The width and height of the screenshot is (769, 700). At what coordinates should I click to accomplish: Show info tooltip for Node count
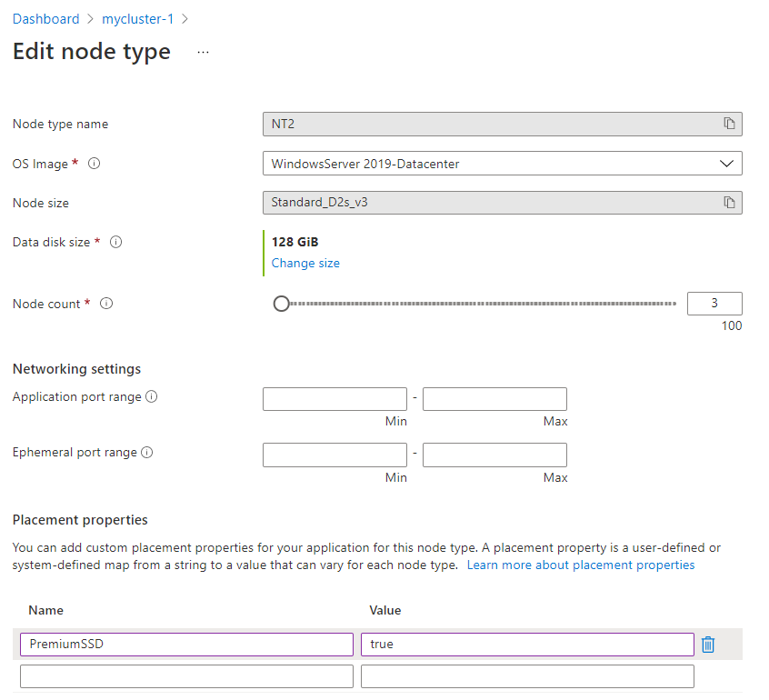coord(106,305)
